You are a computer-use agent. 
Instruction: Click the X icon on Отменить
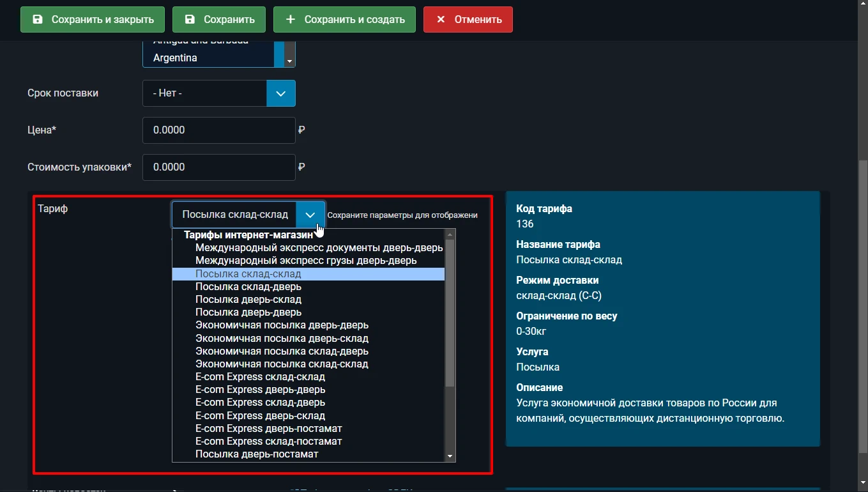pyautogui.click(x=441, y=19)
